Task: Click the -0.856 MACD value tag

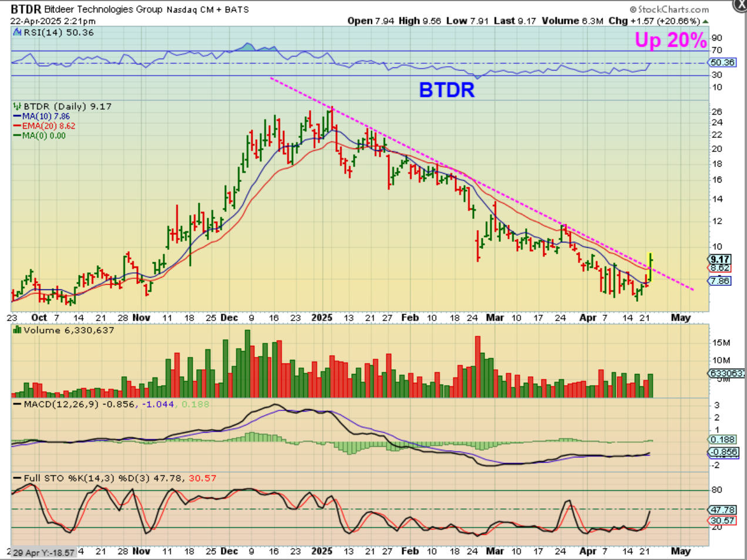Action: point(724,453)
